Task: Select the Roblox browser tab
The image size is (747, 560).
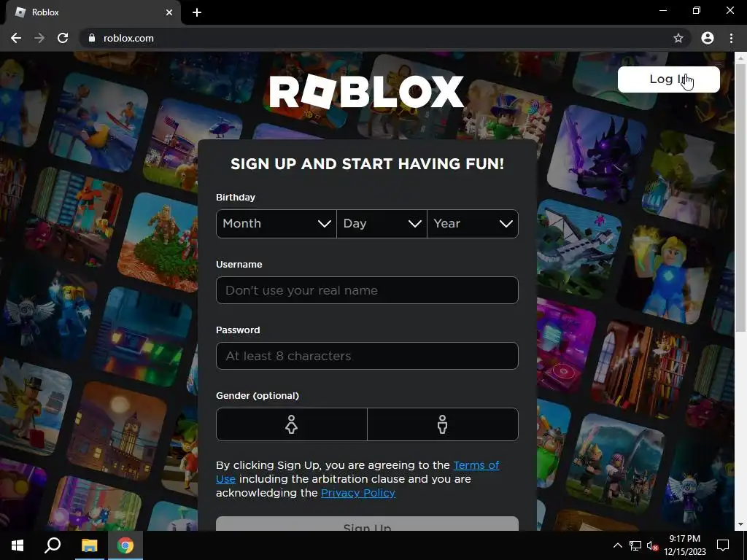Action: click(x=93, y=12)
